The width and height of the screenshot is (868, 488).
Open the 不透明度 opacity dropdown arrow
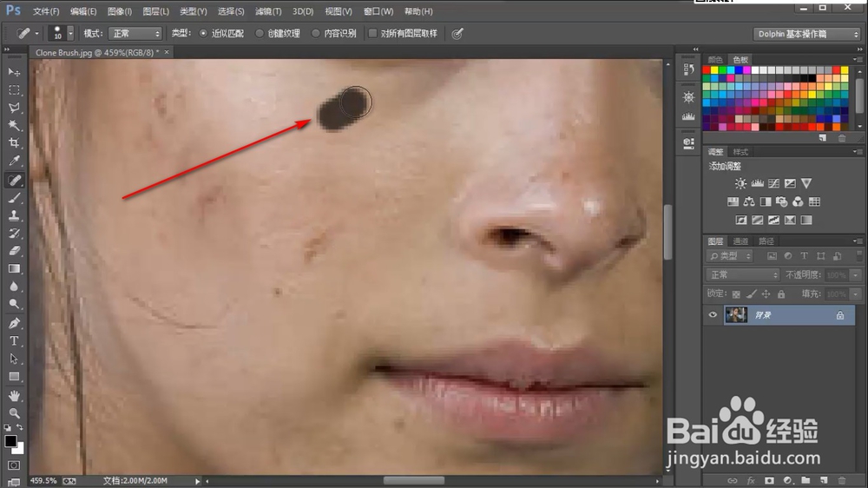click(855, 274)
